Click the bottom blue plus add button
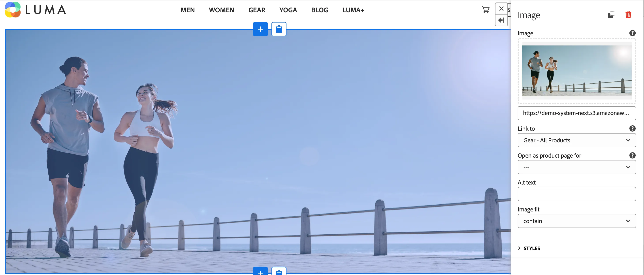The width and height of the screenshot is (644, 275). click(260, 271)
